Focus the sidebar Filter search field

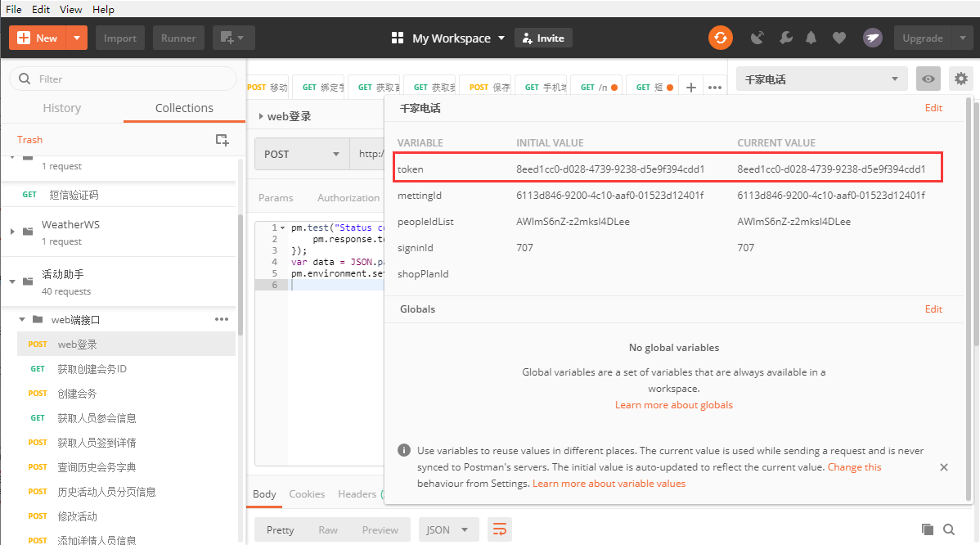tap(124, 79)
